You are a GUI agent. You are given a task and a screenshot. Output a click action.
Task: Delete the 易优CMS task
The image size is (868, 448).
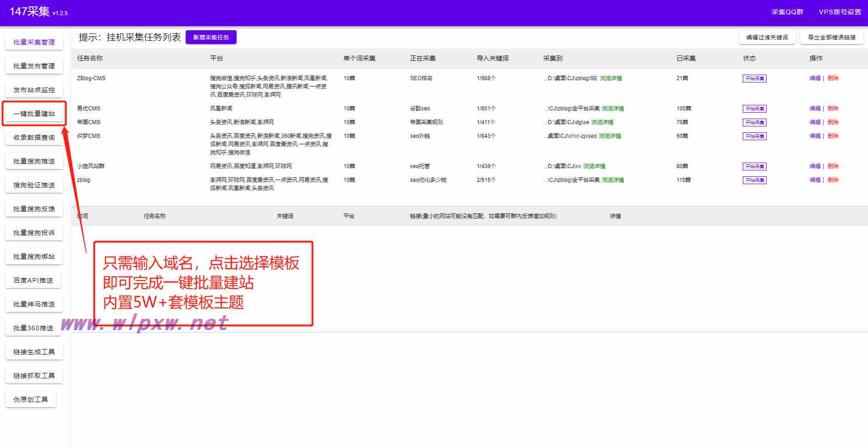tap(833, 109)
